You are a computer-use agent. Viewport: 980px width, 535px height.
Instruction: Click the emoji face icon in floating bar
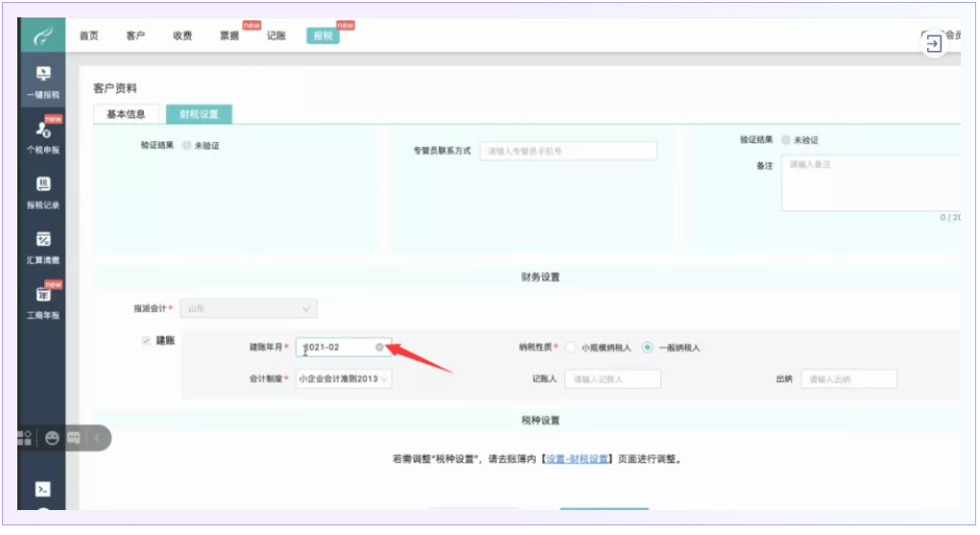52,438
